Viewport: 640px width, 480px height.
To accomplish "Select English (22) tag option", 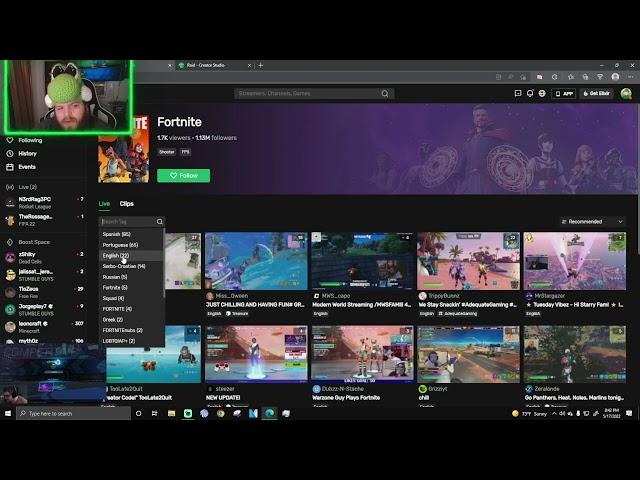I will pyautogui.click(x=131, y=256).
